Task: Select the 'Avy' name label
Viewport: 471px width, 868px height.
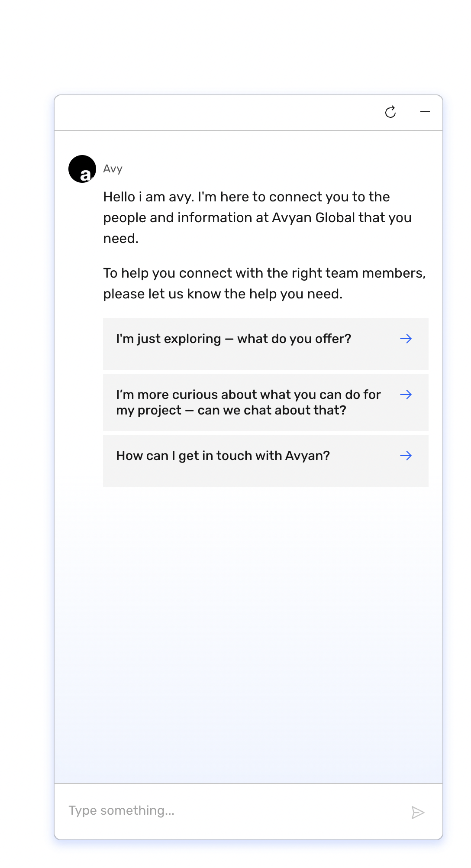Action: coord(113,169)
